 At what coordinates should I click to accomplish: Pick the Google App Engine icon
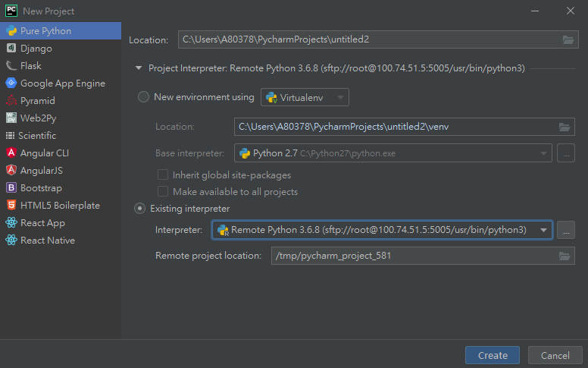11,83
